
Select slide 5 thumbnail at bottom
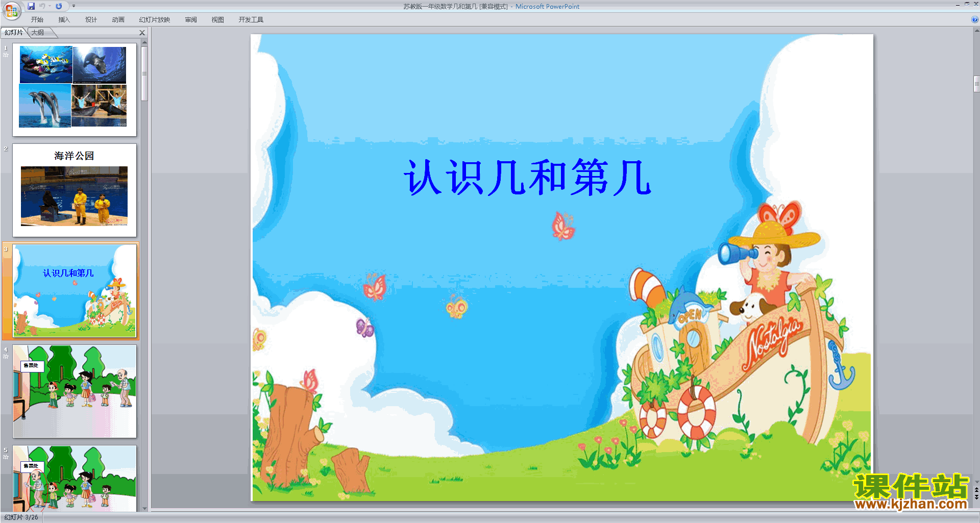pos(75,478)
